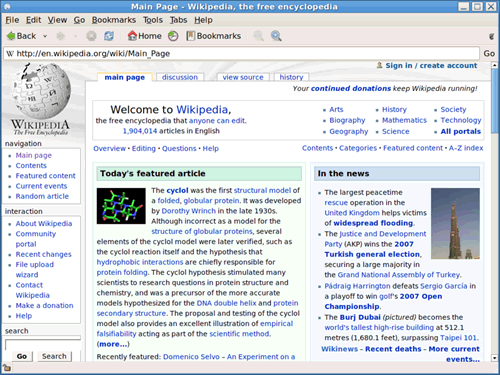Open the Tools menu

click(153, 20)
